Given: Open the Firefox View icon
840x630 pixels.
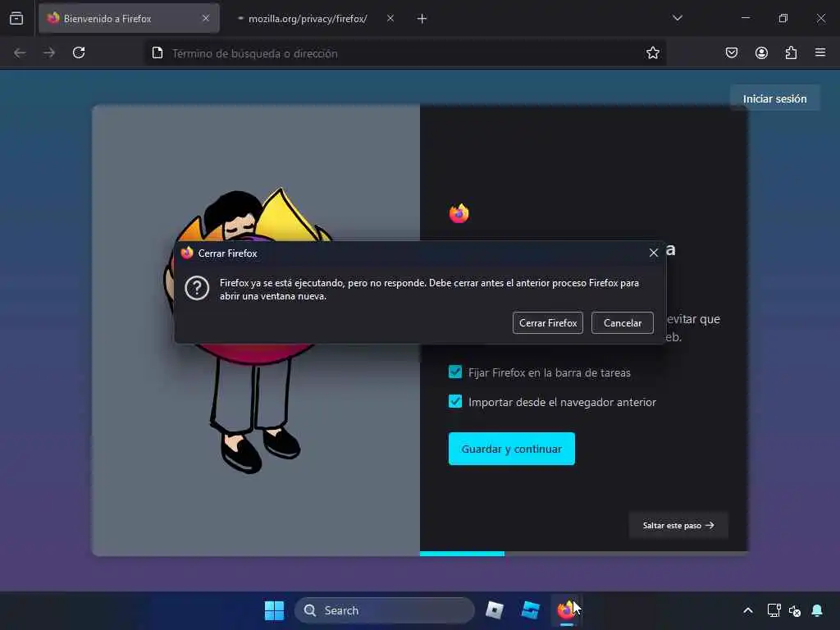Looking at the screenshot, I should coord(16,18).
